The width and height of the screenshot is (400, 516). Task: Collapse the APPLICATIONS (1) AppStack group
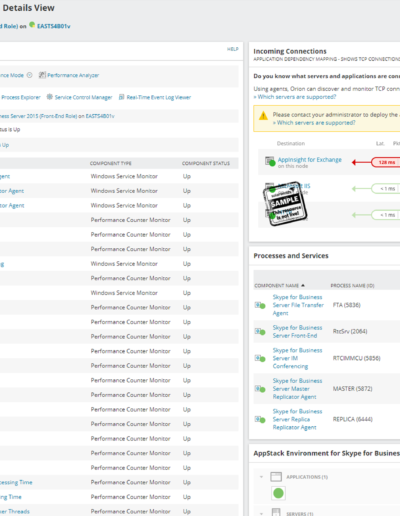(261, 477)
